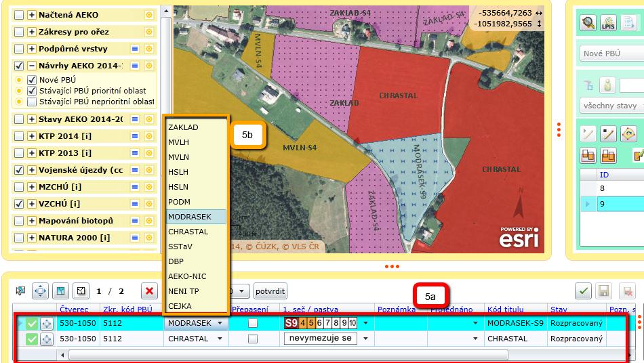The height and width of the screenshot is (363, 644).
Task: Click the selection cursor icon in bottom toolbar
Action: 20,291
